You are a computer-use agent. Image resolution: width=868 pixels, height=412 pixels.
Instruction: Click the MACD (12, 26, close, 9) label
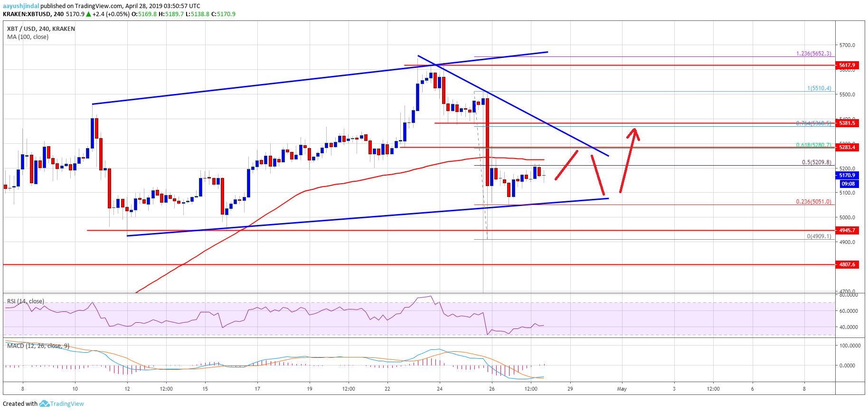point(38,346)
